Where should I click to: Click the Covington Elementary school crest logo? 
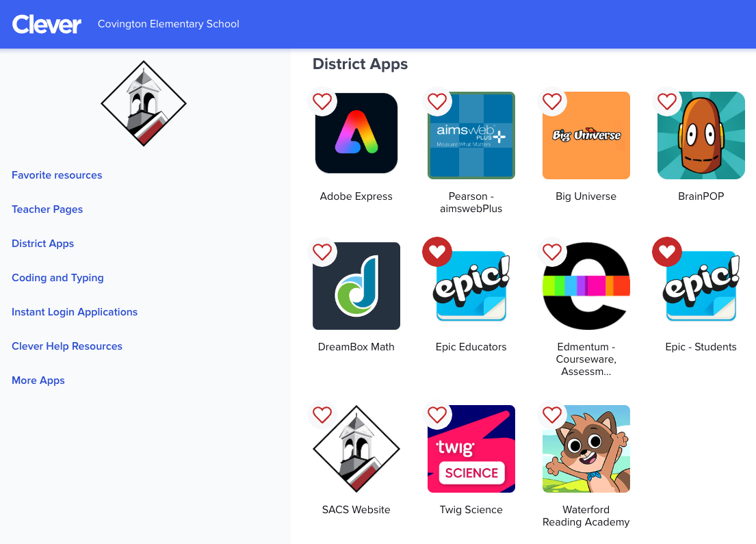144,103
